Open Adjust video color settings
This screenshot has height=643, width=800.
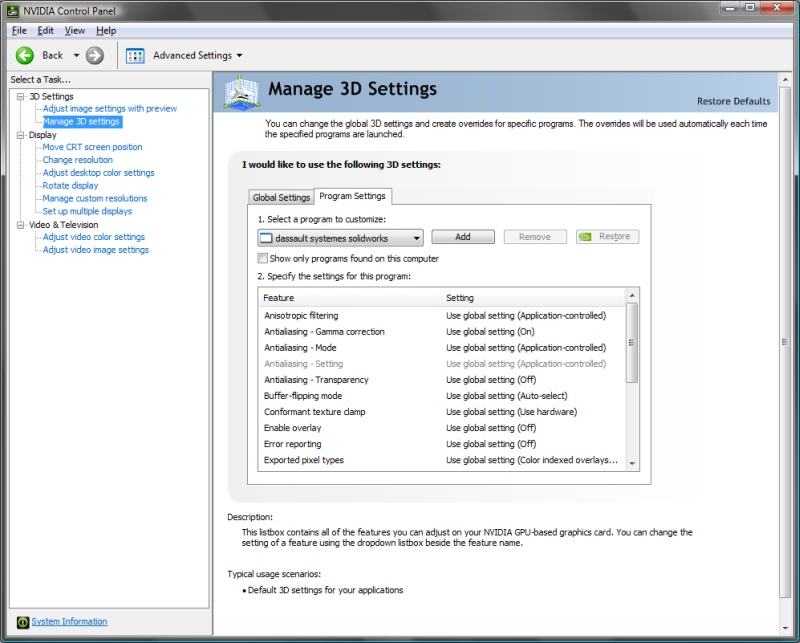(94, 237)
